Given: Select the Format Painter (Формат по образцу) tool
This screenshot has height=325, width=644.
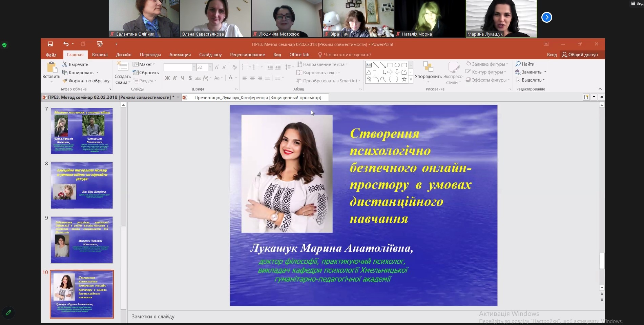Looking at the screenshot, I should pos(65,81).
